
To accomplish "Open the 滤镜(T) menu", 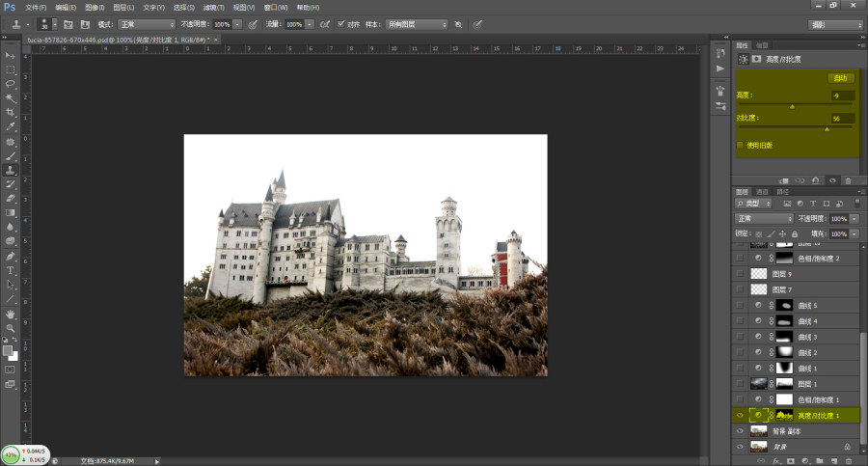I will click(x=214, y=7).
